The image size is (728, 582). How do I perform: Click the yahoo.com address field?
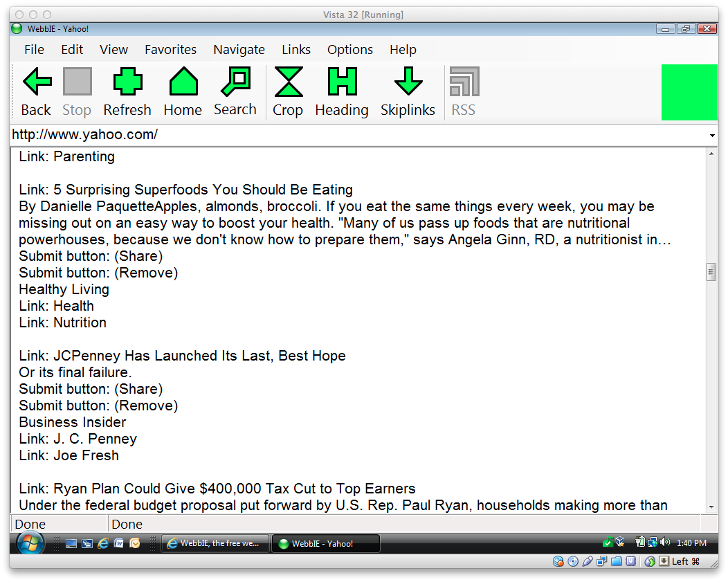(x=358, y=135)
